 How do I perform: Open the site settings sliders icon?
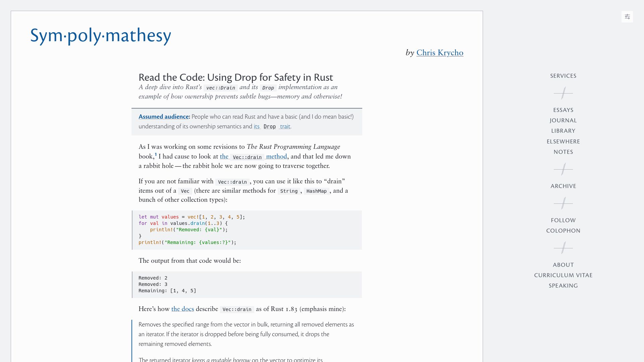click(x=627, y=17)
